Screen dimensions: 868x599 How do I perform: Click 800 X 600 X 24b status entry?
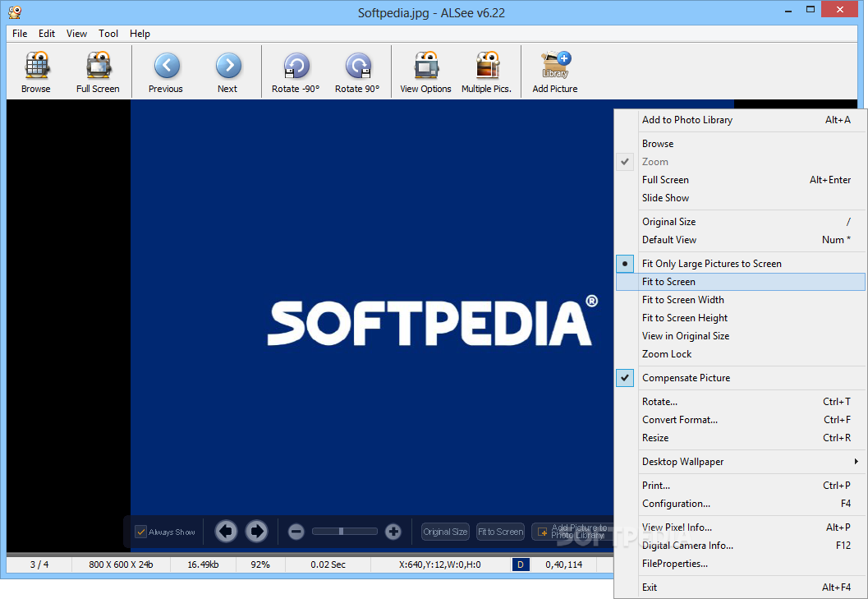121,564
